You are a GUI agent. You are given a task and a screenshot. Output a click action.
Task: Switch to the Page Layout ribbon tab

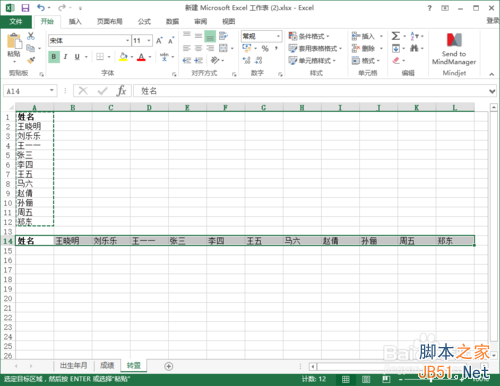(x=110, y=22)
